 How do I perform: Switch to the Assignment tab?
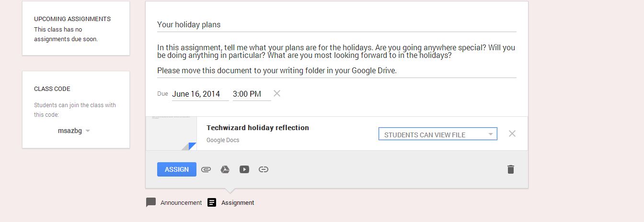[237, 202]
